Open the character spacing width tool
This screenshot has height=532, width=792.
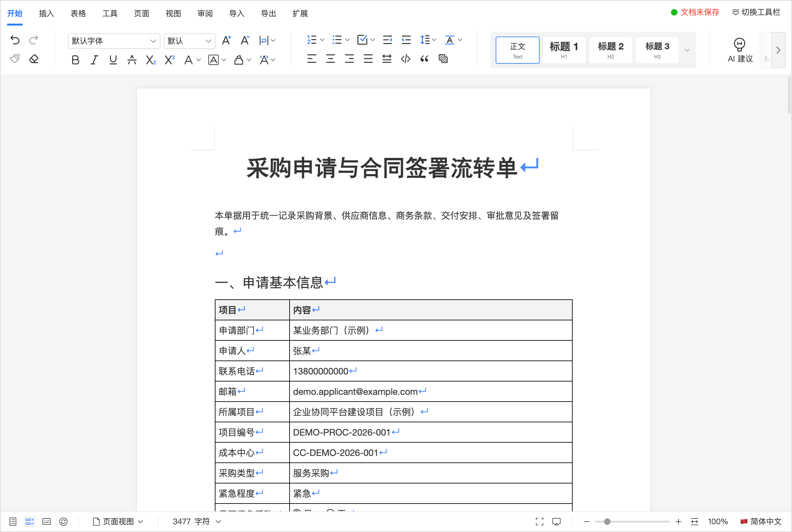pyautogui.click(x=267, y=40)
